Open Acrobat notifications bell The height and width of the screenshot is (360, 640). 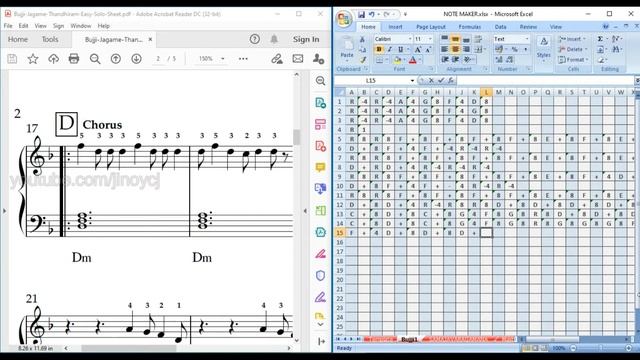[274, 39]
